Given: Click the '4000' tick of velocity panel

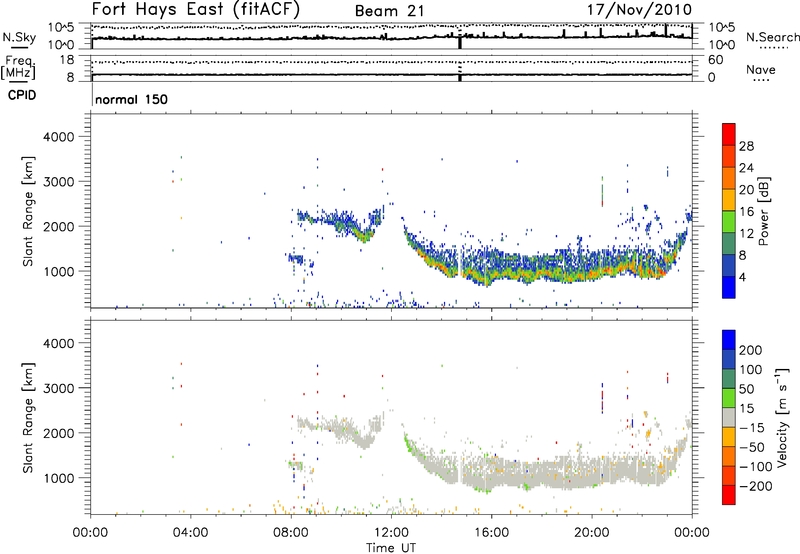Looking at the screenshot, I should (59, 343).
